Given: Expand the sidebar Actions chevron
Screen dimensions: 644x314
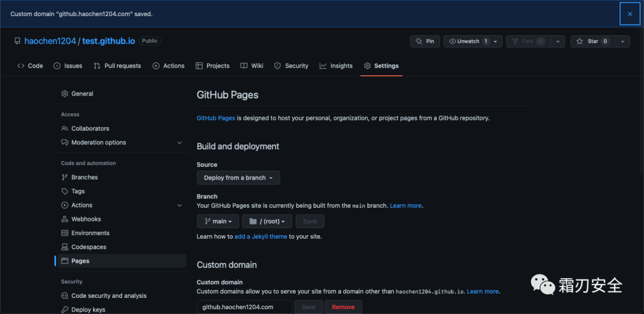Looking at the screenshot, I should tap(179, 205).
